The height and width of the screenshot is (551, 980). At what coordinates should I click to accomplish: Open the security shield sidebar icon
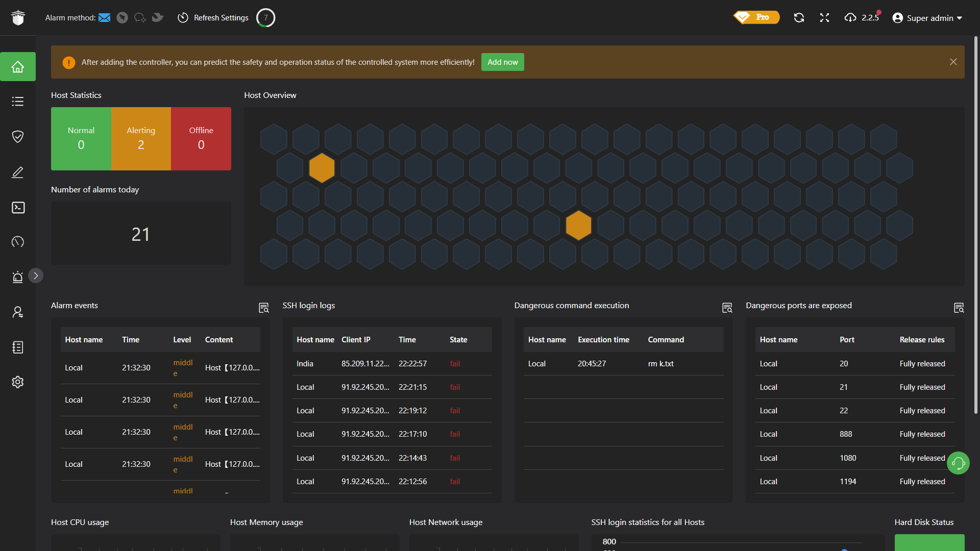(x=18, y=136)
